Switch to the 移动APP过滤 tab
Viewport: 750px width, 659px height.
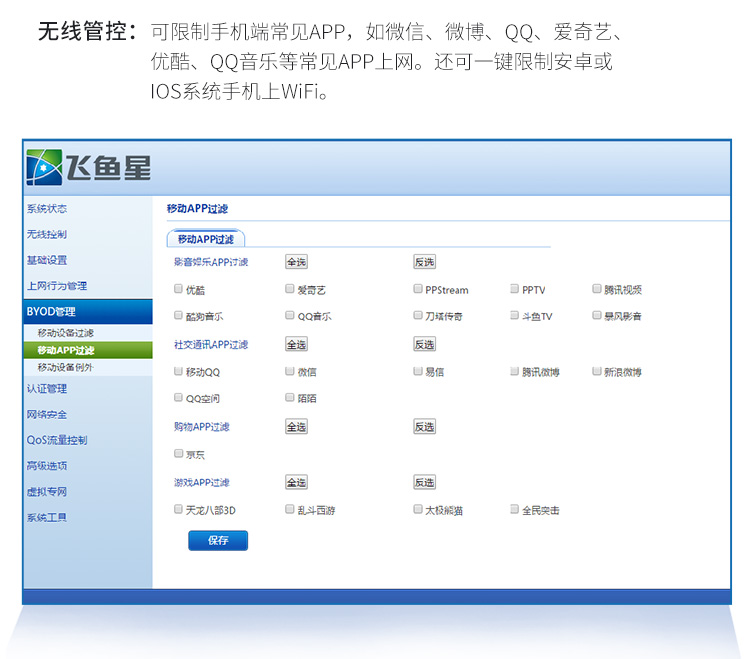coord(206,239)
